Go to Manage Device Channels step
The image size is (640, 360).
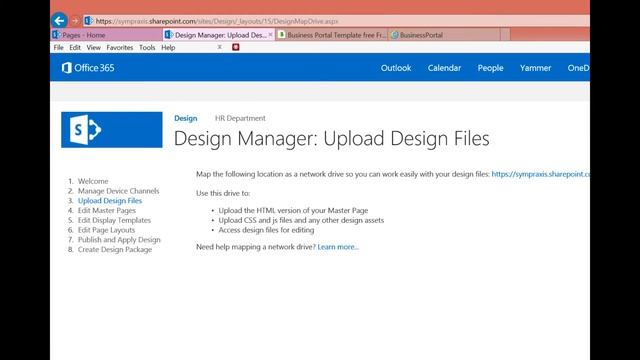(118, 191)
